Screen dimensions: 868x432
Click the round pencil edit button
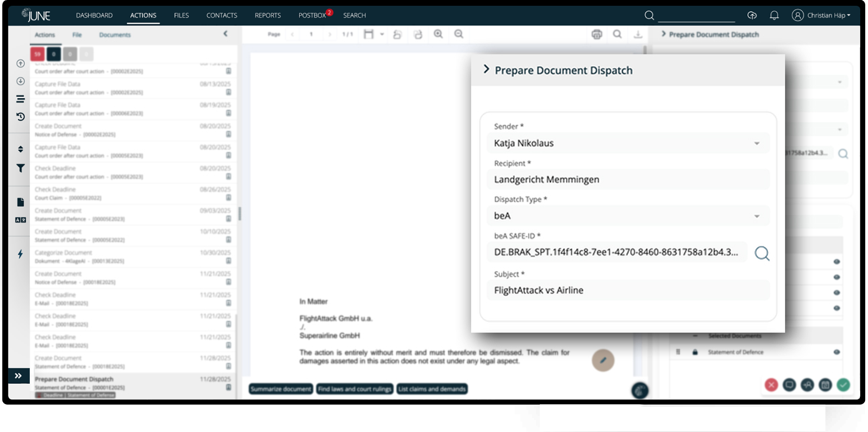coord(603,360)
